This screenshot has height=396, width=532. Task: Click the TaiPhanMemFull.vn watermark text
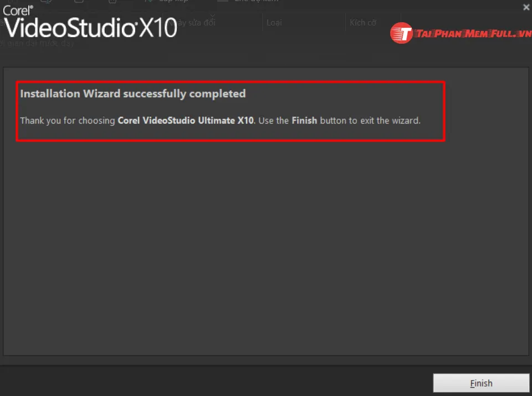474,34
